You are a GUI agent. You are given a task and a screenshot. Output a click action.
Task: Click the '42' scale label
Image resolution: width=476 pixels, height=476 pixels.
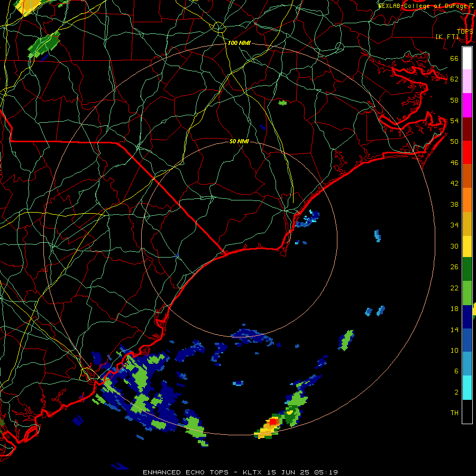pos(454,183)
